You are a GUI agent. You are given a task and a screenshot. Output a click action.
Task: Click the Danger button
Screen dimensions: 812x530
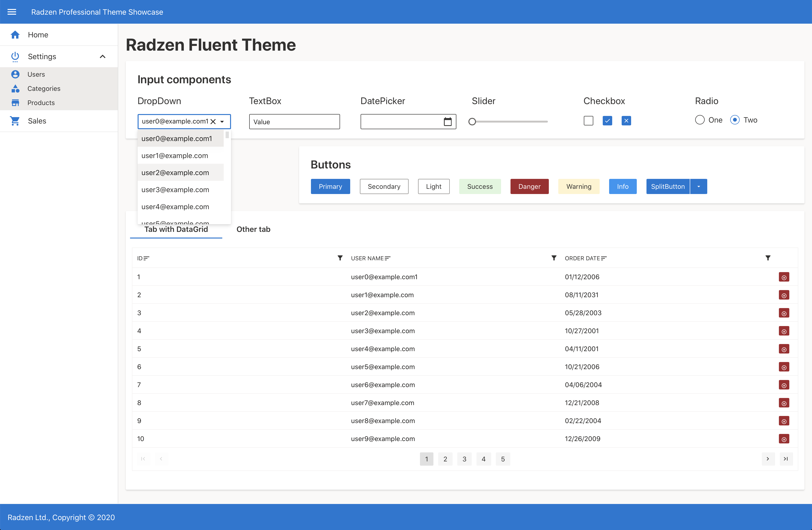click(x=529, y=186)
